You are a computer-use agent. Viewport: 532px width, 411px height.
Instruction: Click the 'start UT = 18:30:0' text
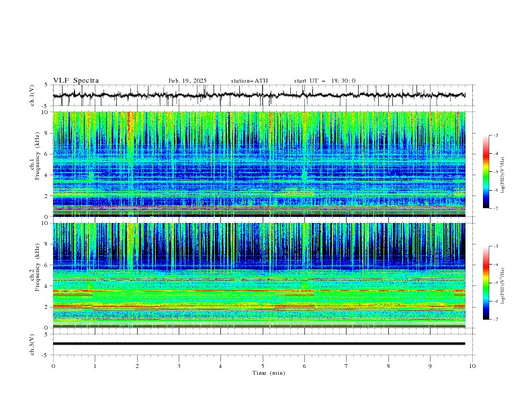[x=324, y=81]
